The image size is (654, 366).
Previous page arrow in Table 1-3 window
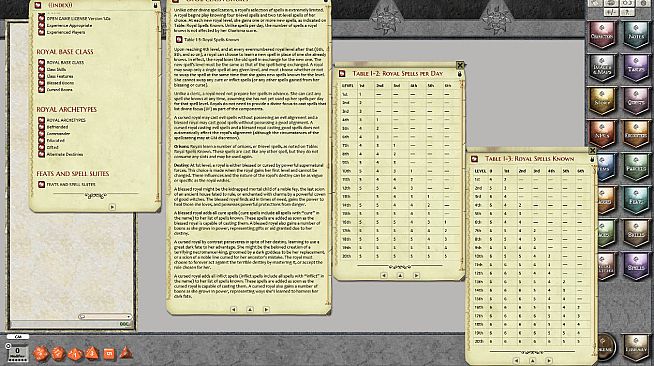coord(516,361)
